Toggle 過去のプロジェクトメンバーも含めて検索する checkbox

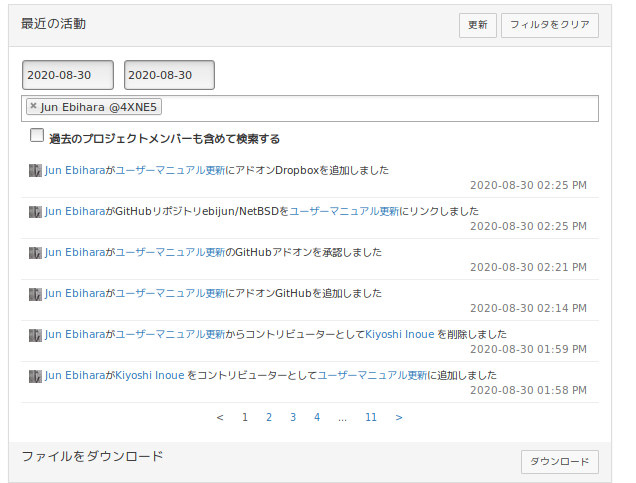[x=37, y=135]
